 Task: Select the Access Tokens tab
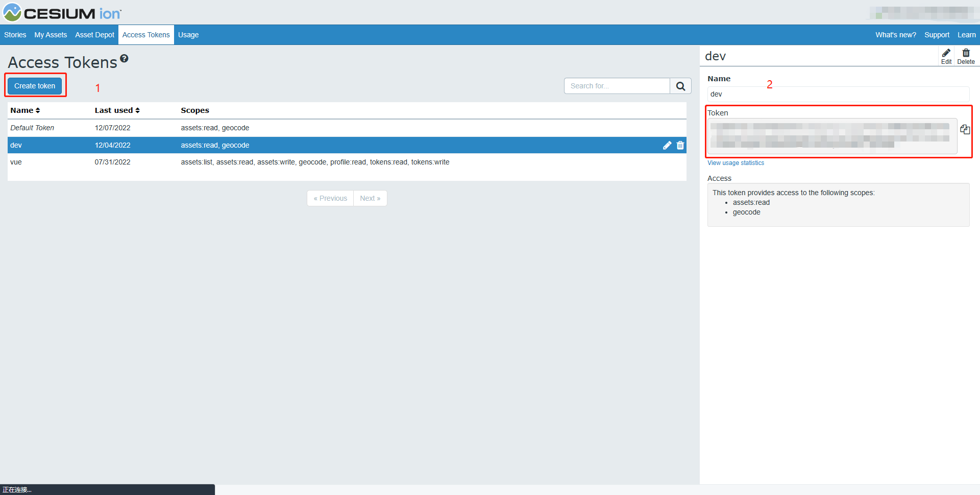pos(146,35)
